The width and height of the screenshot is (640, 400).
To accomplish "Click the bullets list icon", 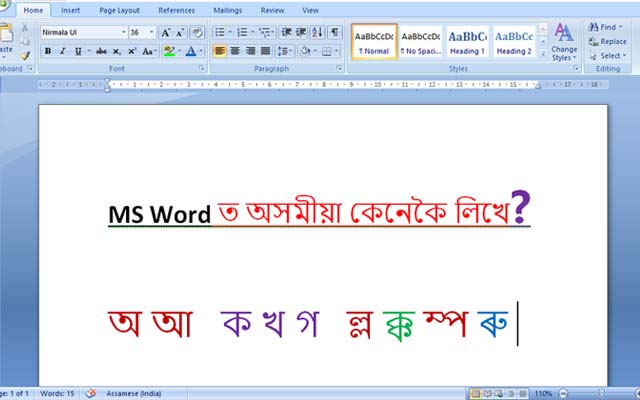I will [220, 32].
